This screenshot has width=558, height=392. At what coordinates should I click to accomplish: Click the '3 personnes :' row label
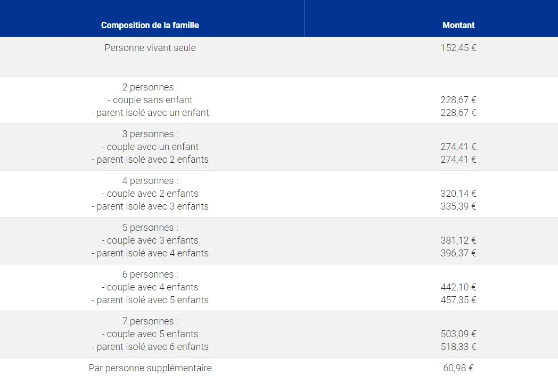(x=150, y=134)
